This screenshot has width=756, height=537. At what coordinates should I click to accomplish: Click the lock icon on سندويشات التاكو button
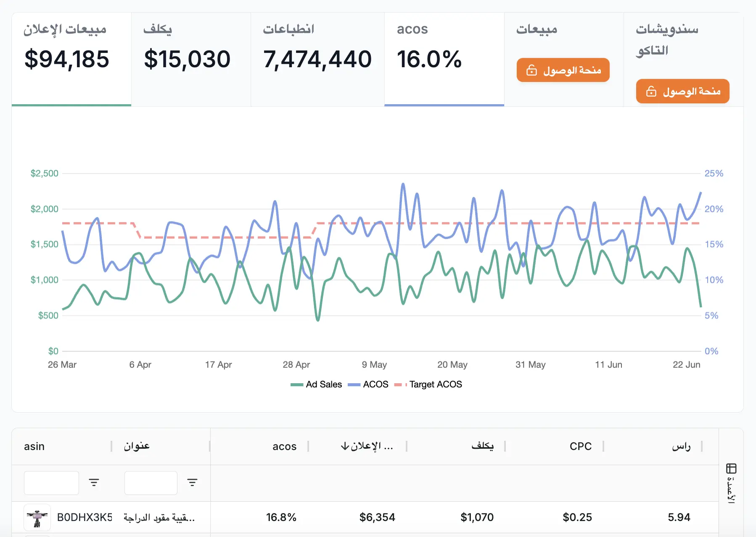point(651,91)
